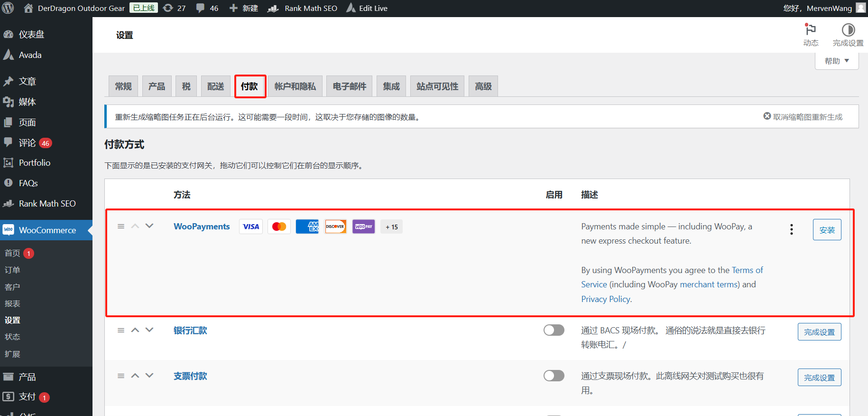Open 产品 products in sidebar
The height and width of the screenshot is (416, 868).
(x=46, y=377)
